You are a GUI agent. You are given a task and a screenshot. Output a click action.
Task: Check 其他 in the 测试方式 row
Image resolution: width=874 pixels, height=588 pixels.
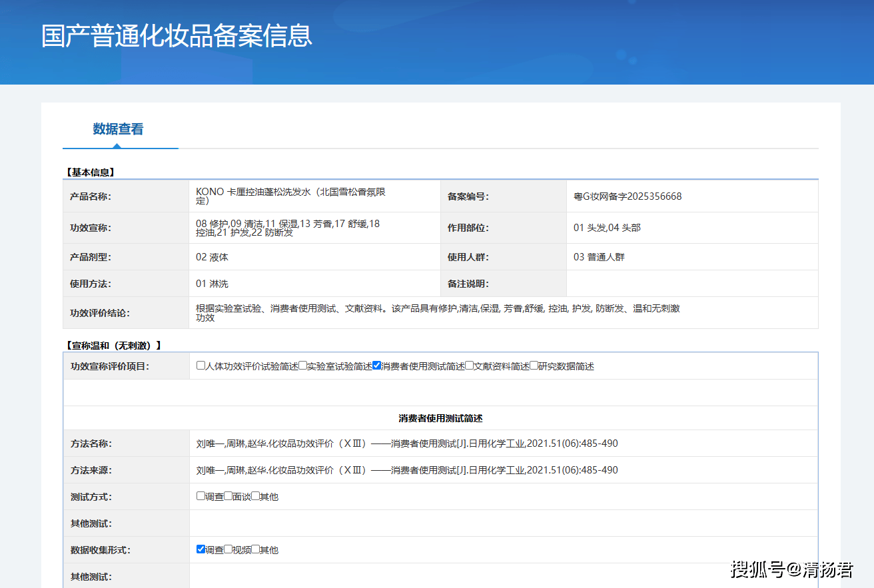(256, 496)
